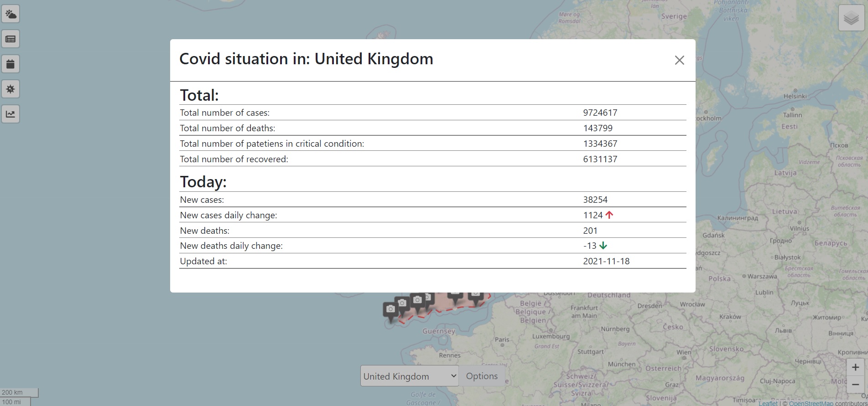Select the new cases value 38254
This screenshot has width=868, height=406.
coord(595,200)
